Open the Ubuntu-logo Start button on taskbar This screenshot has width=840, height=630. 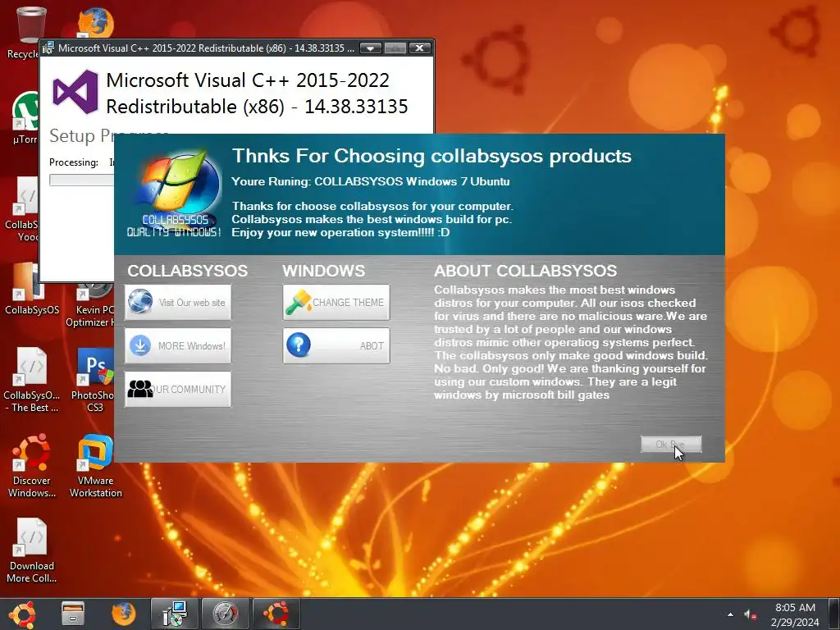(22, 614)
